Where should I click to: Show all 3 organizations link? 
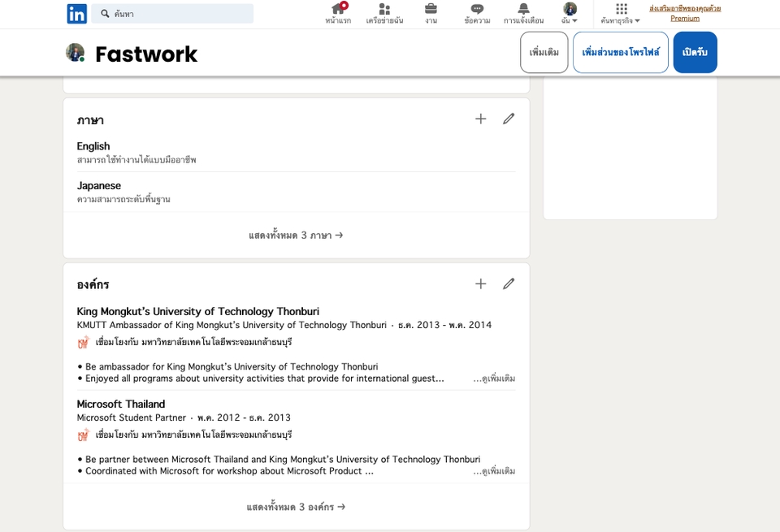click(296, 507)
